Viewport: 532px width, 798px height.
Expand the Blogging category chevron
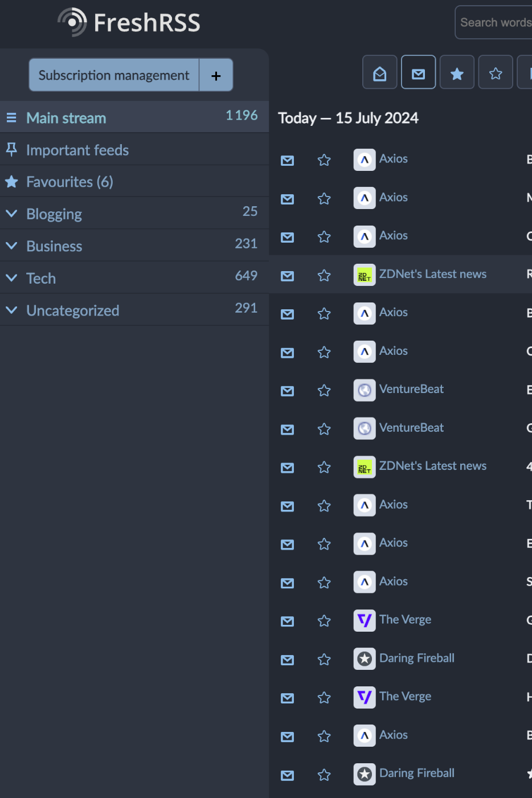[x=11, y=214]
